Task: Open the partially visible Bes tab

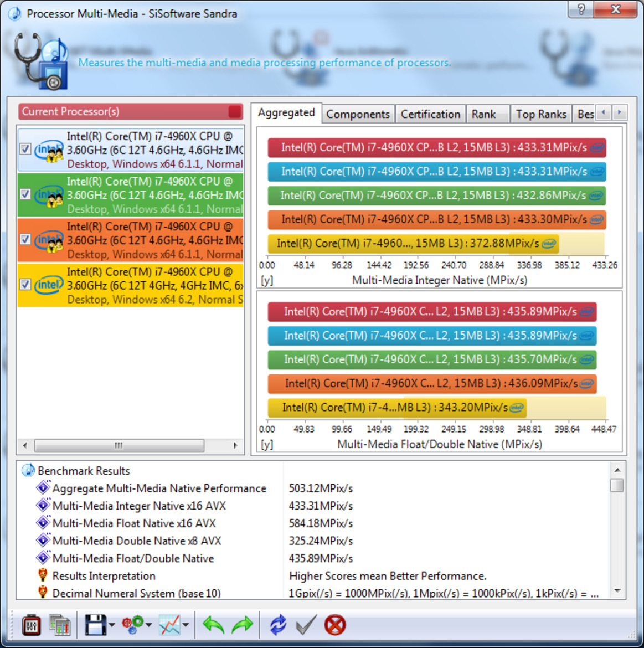Action: click(x=585, y=114)
